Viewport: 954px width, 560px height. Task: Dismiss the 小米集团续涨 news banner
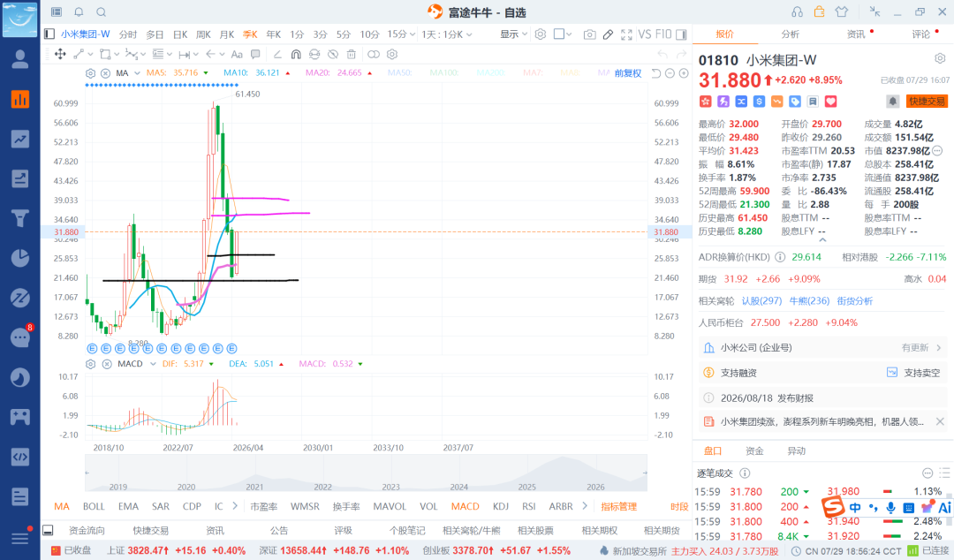tap(940, 421)
